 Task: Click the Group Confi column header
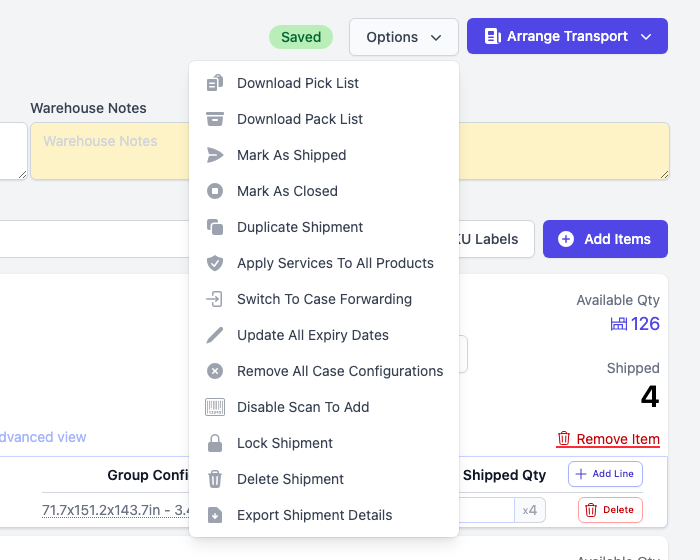pyautogui.click(x=148, y=475)
